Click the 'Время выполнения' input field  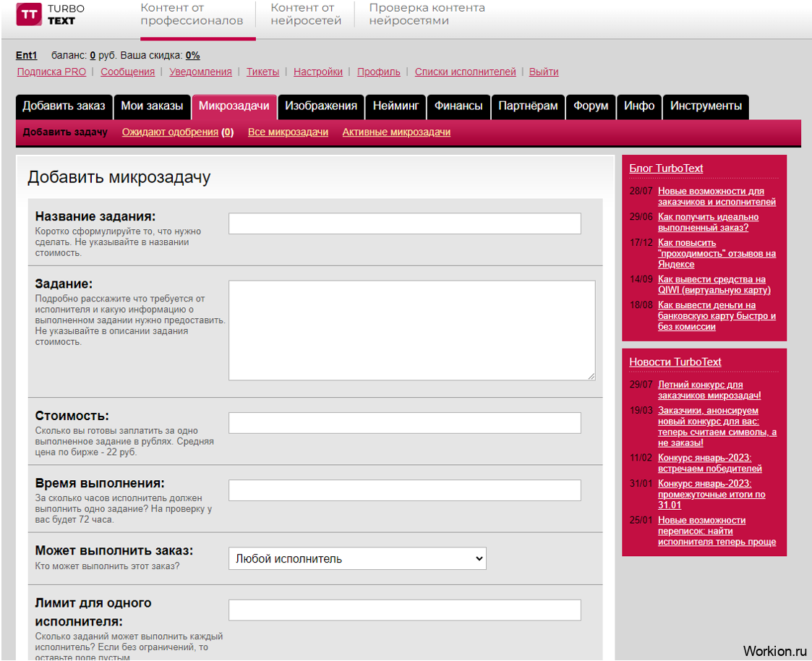(404, 490)
